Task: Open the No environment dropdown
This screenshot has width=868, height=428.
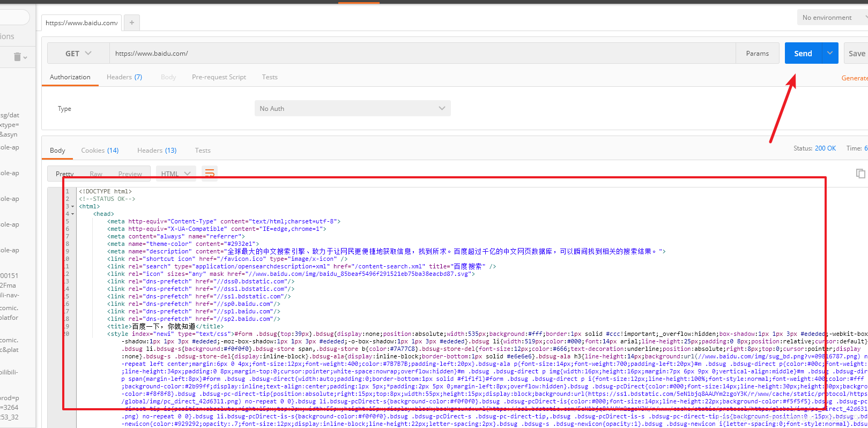Action: [x=832, y=18]
